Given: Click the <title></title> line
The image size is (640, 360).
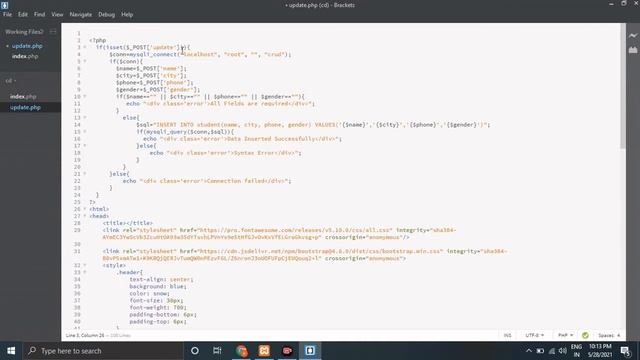Looking at the screenshot, I should (x=128, y=223).
